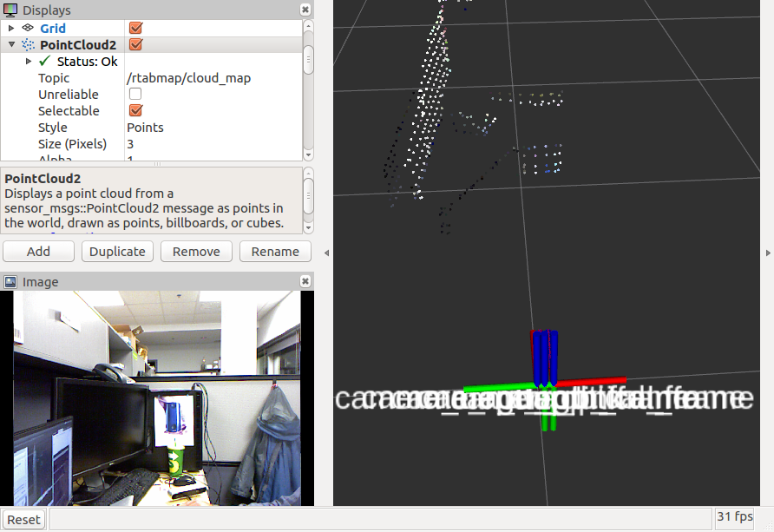Screen dimensions: 774x532
Task: Click the Image panel icon
Action: click(10, 282)
